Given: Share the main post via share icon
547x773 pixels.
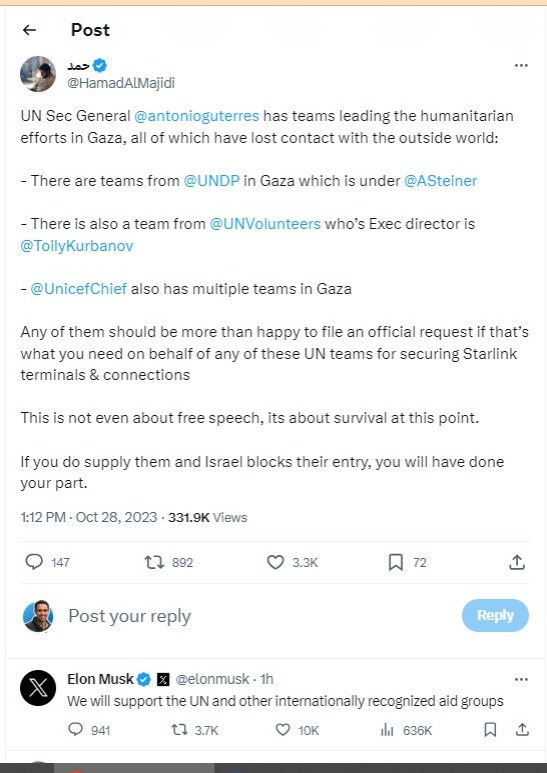Looking at the screenshot, I should 516,562.
